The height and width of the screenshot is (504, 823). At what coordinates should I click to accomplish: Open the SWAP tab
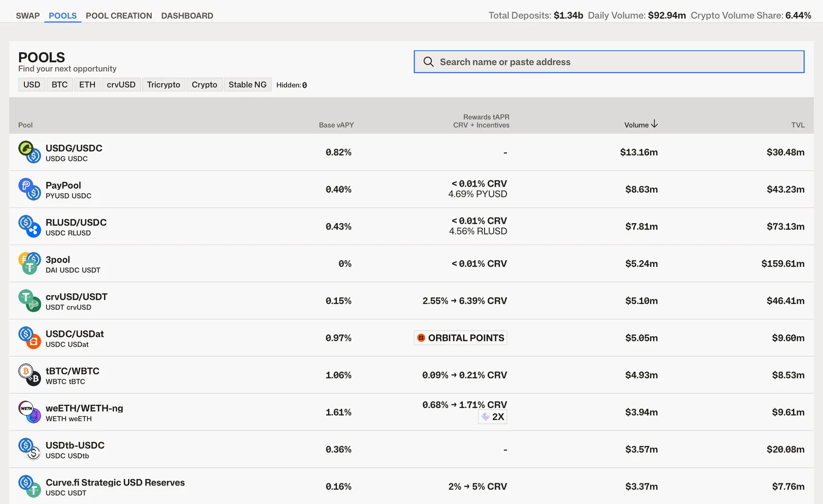pyautogui.click(x=28, y=15)
